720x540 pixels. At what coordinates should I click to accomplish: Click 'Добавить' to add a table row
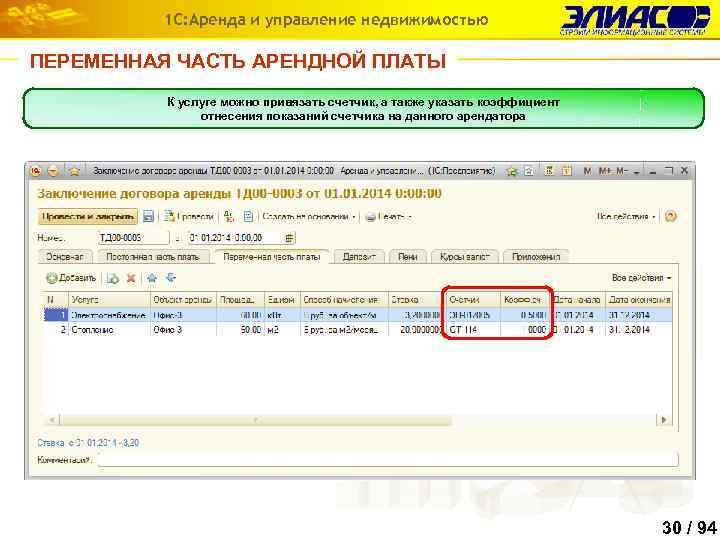point(71,278)
